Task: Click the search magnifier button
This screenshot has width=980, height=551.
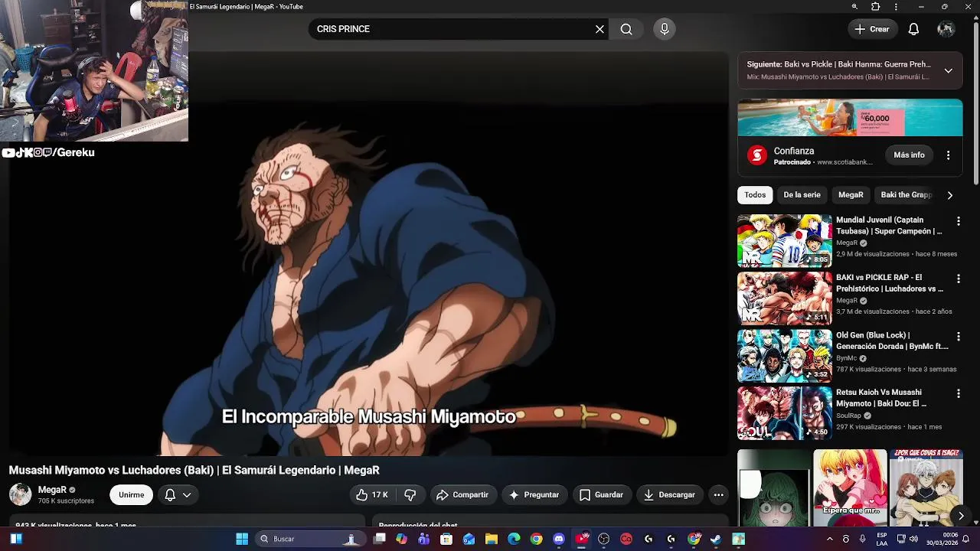Action: click(626, 29)
